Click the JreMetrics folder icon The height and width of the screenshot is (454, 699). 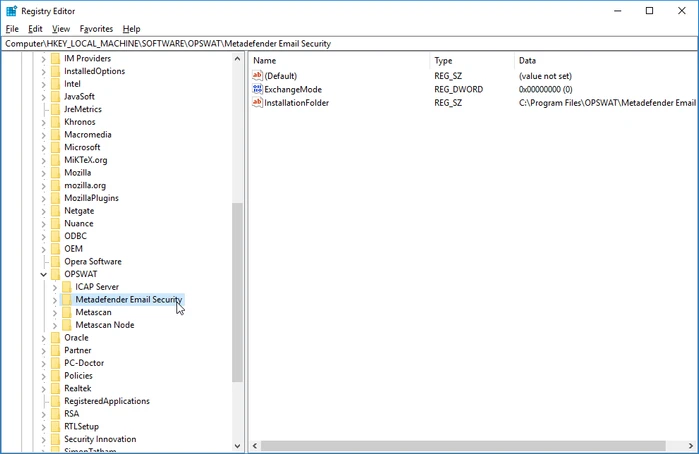tap(55, 109)
